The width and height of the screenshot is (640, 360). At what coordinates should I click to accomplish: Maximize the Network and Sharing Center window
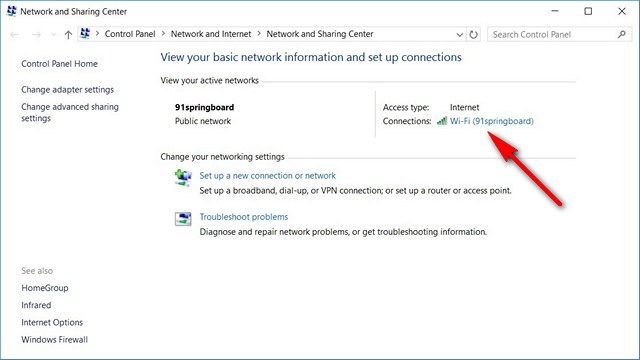pos(588,11)
